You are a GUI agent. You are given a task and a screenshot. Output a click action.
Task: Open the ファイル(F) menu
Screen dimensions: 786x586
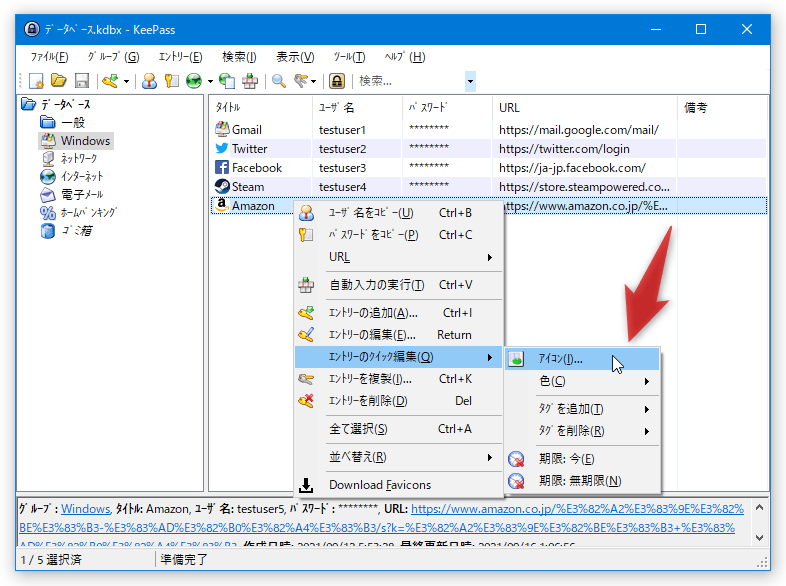click(49, 57)
